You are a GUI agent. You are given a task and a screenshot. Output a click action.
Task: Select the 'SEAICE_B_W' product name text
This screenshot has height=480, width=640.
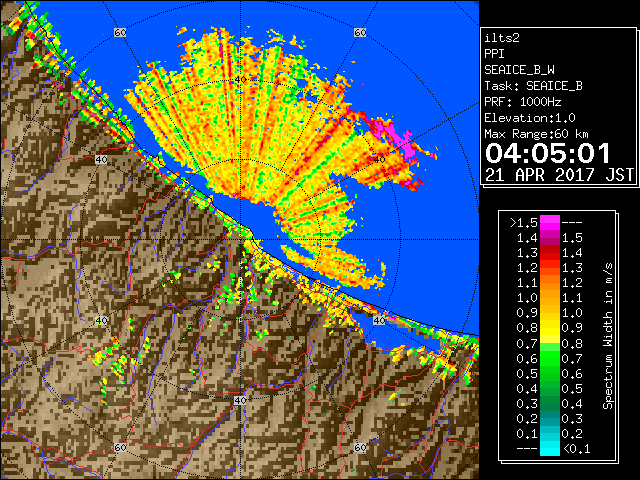(x=519, y=70)
